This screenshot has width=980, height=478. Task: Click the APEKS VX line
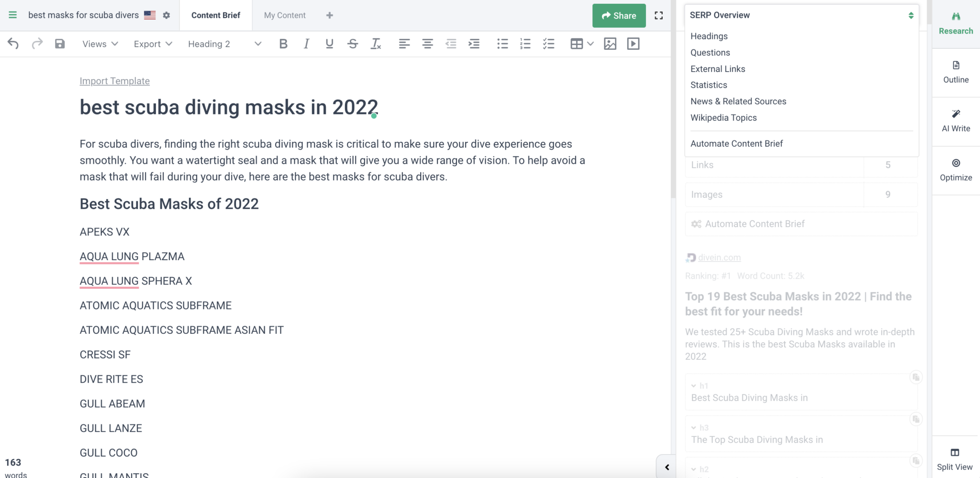pyautogui.click(x=104, y=232)
